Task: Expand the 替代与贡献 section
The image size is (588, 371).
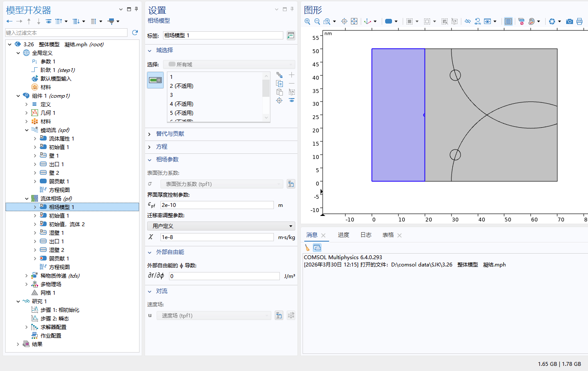Action: pos(150,134)
